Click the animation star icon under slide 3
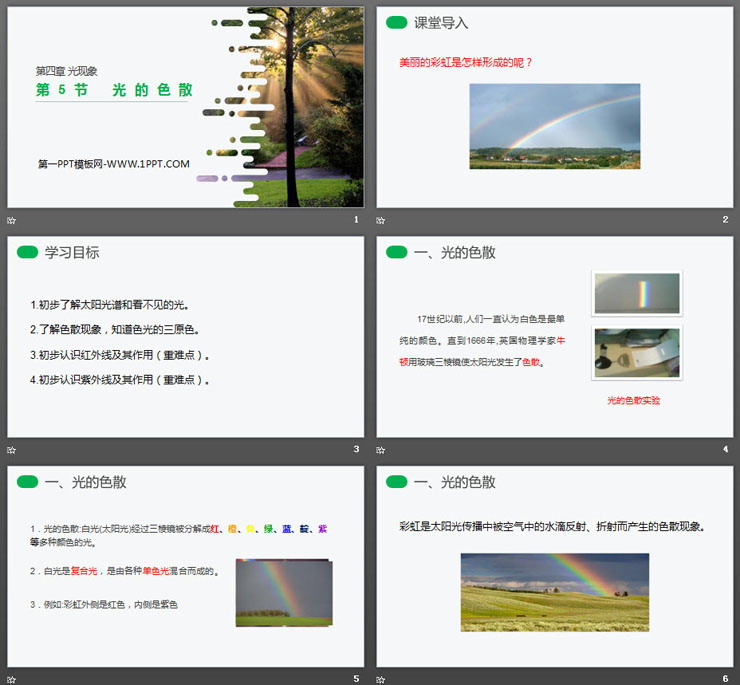Screen dimensions: 740x685 [12, 450]
